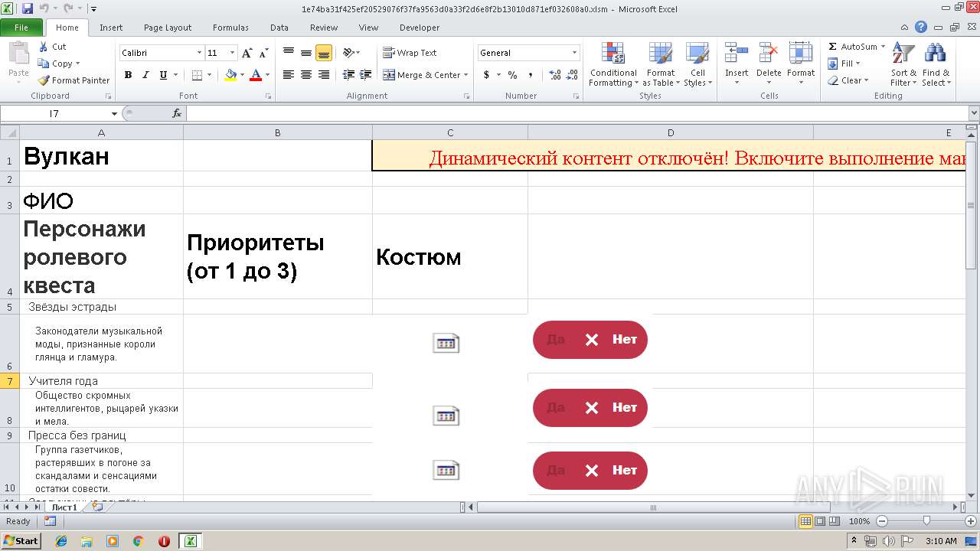Toggle Bottom Align
Viewport: 980px width, 551px height.
[324, 53]
